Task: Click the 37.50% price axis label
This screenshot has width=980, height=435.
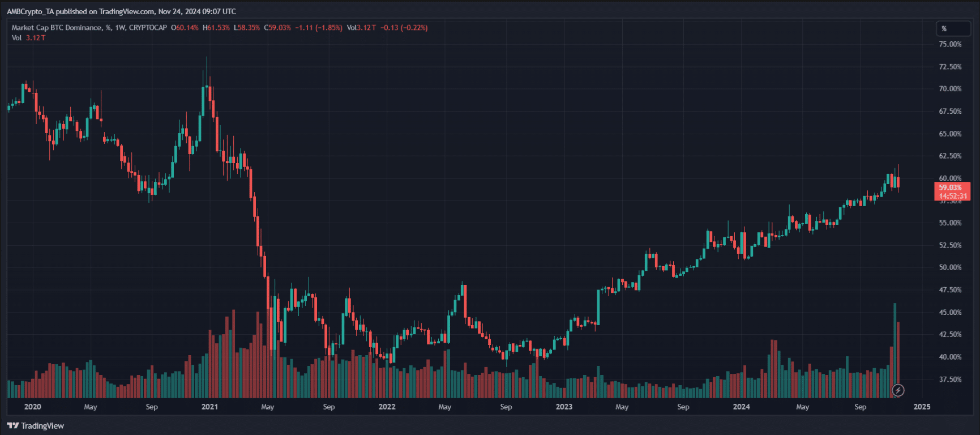Action: [950, 379]
